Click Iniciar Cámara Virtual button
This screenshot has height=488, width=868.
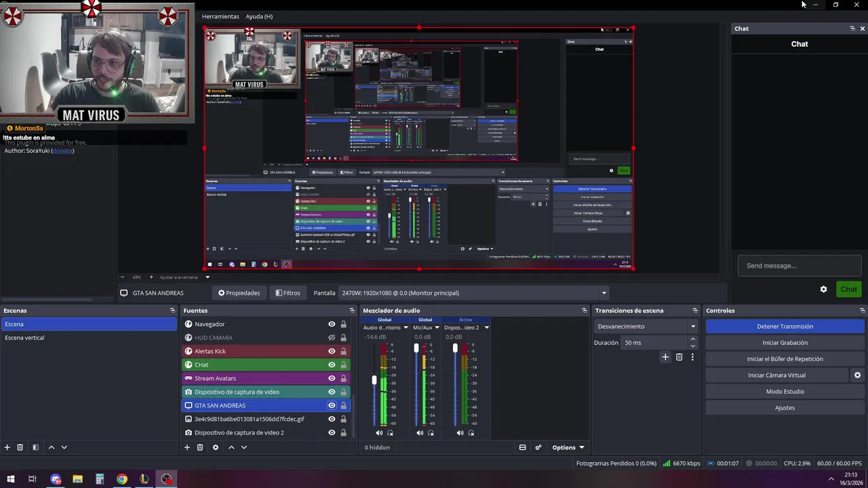point(776,375)
